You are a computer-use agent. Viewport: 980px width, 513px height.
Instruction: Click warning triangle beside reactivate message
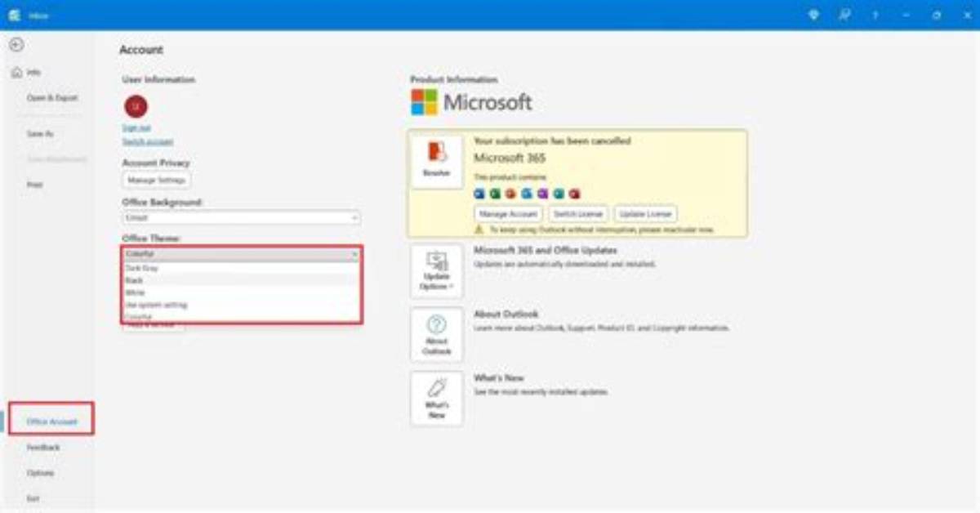479,230
